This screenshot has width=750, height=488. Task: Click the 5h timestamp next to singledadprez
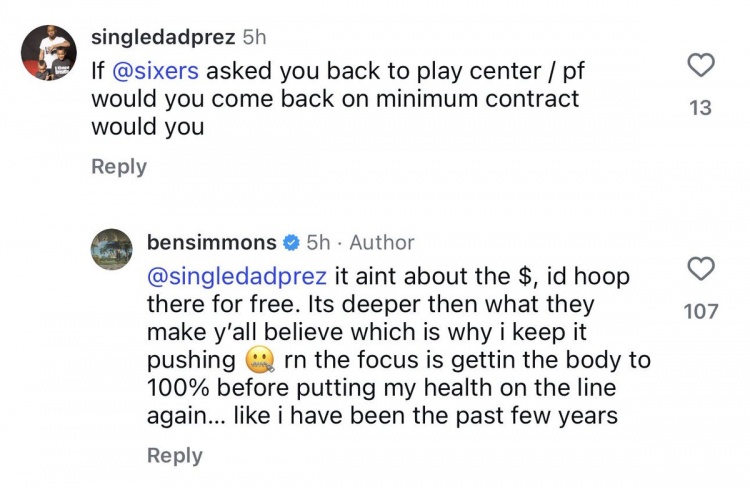[x=257, y=38]
